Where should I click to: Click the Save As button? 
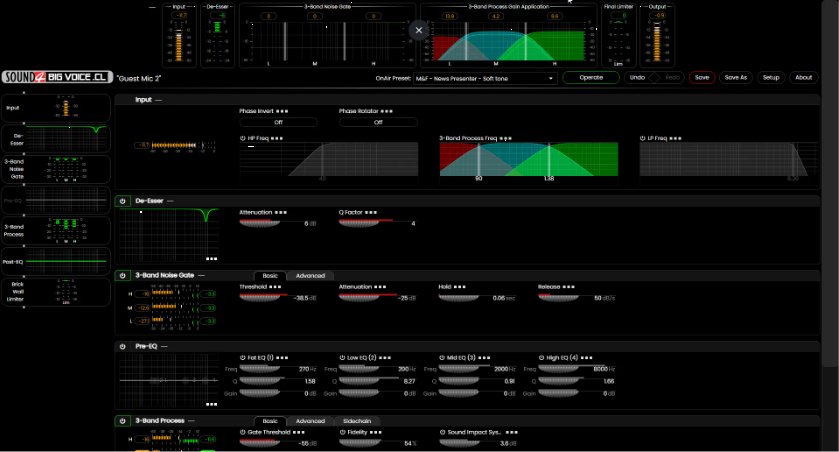click(x=735, y=77)
